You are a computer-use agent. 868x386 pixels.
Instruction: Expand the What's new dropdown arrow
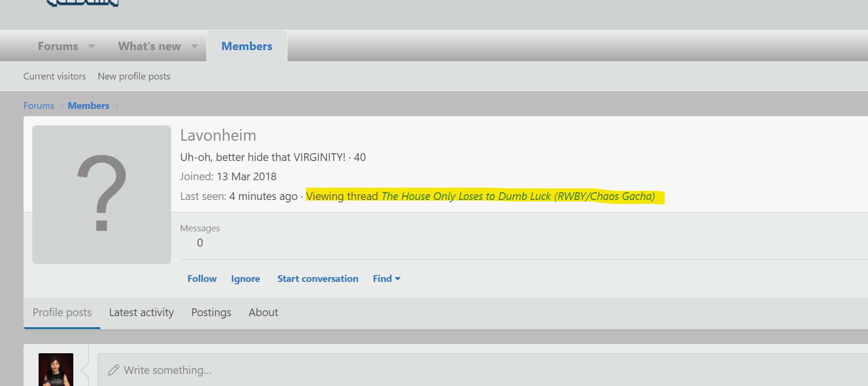click(194, 46)
